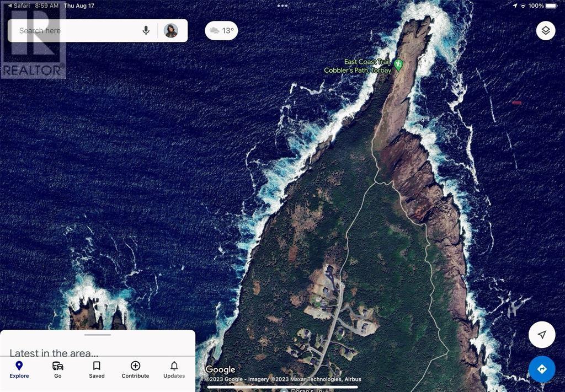Image resolution: width=565 pixels, height=392 pixels.
Task: Switch to the Explore tab
Action: coord(19,369)
